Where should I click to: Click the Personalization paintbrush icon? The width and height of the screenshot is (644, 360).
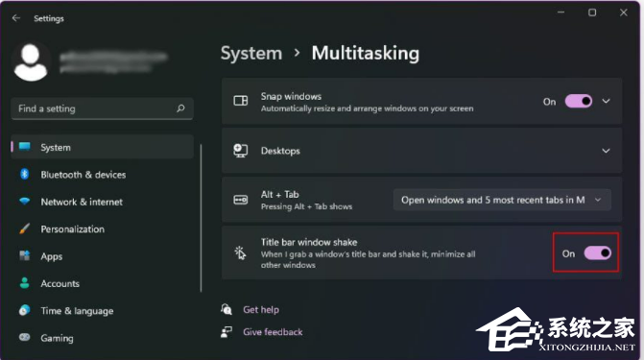(25, 228)
